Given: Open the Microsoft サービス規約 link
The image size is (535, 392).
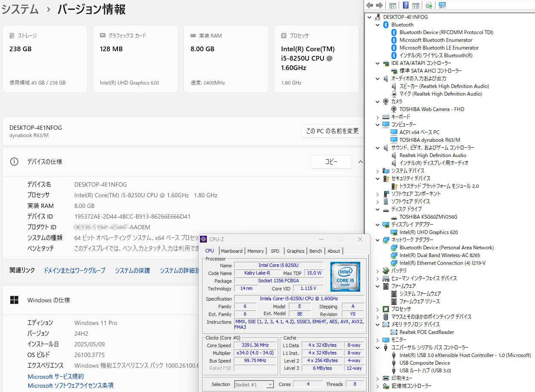Looking at the screenshot, I should (x=56, y=377).
